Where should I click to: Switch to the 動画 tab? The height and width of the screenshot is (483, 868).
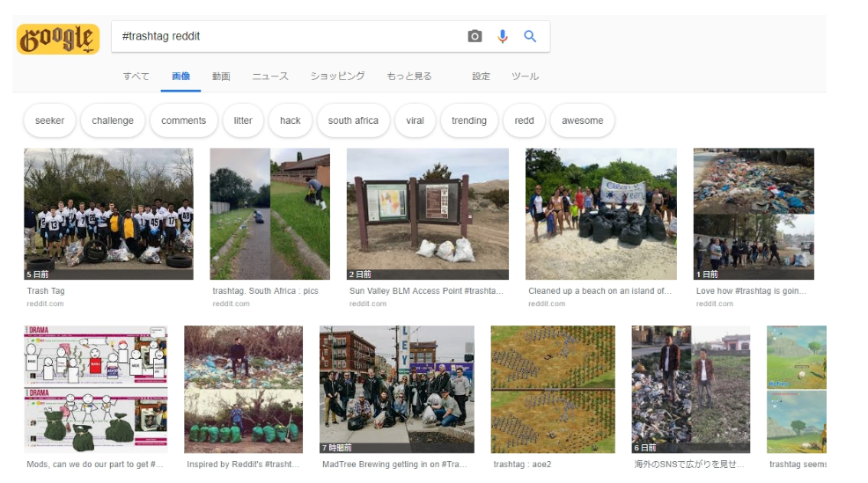(x=221, y=77)
